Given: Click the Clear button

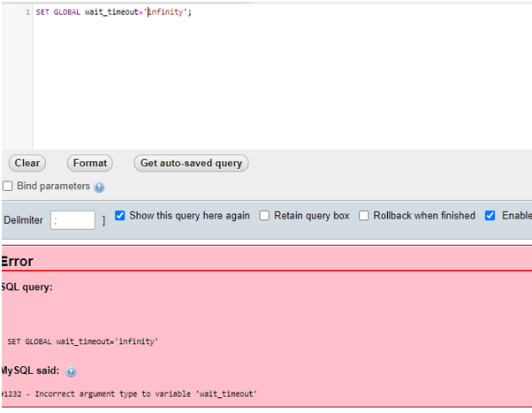Looking at the screenshot, I should point(27,163).
